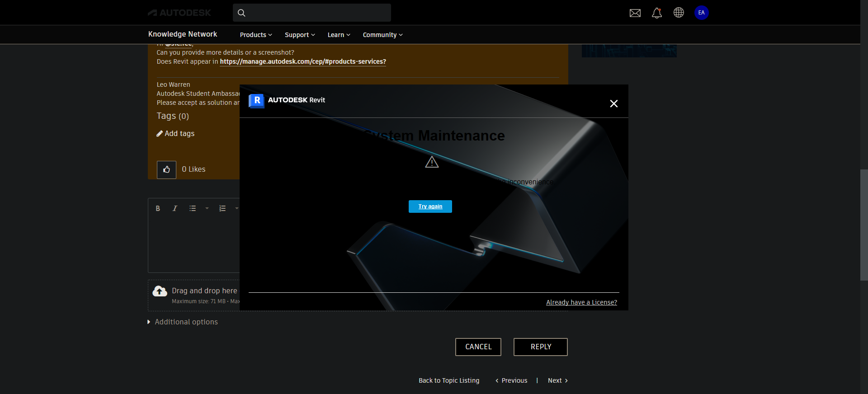Insert a numbered list
The image size is (868, 394).
pyautogui.click(x=222, y=208)
